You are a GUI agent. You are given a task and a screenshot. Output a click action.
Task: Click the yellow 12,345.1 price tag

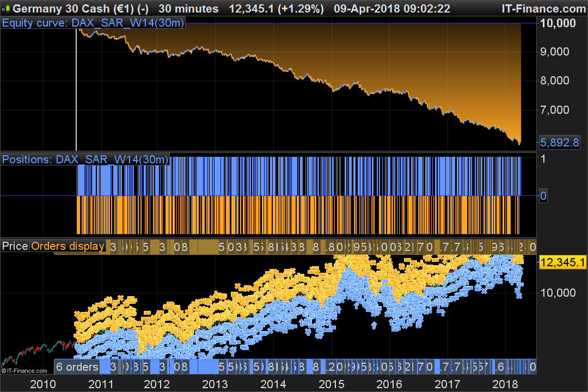[562, 262]
